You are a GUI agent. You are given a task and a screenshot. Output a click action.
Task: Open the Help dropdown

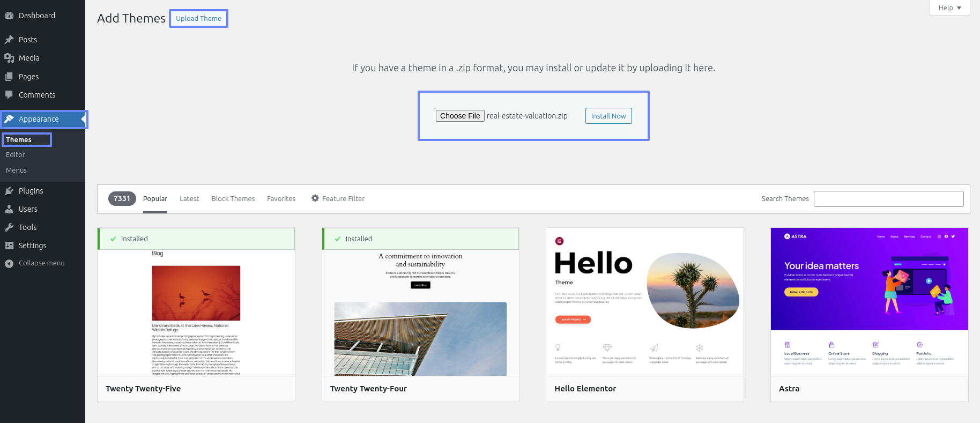tap(949, 8)
